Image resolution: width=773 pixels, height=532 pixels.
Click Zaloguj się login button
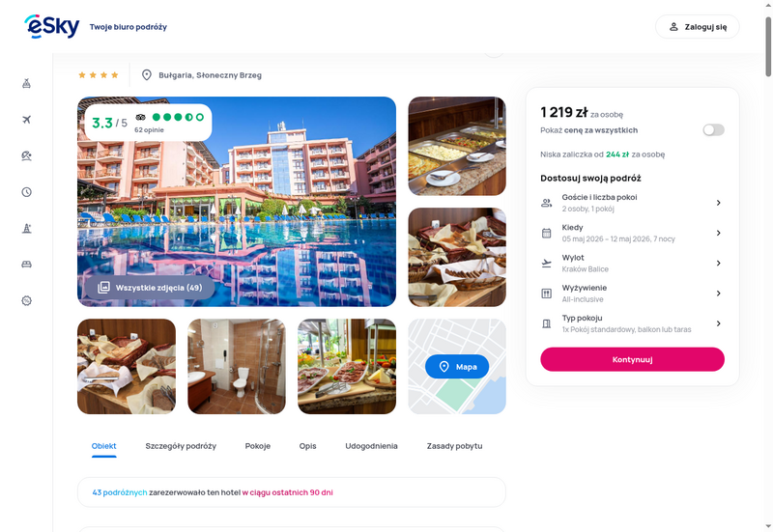coord(697,27)
